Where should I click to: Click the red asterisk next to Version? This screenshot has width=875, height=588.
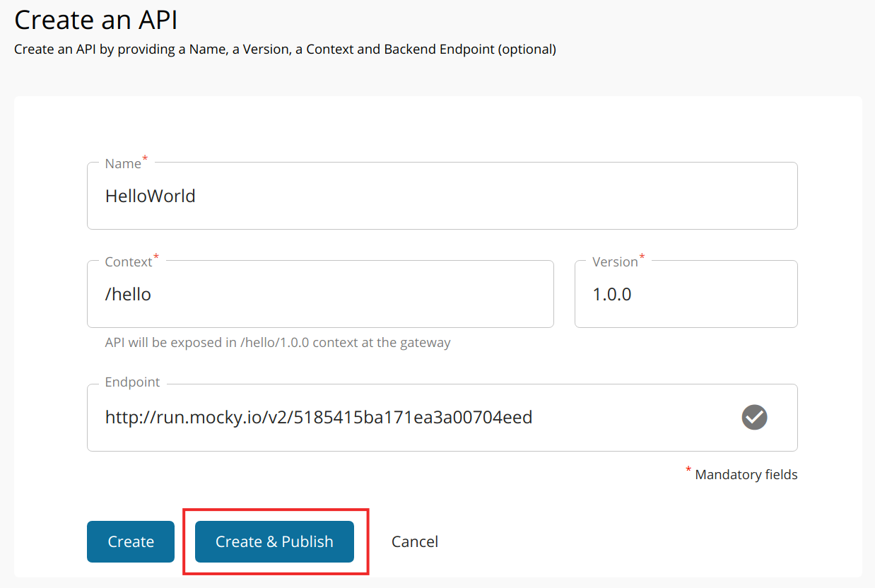640,256
